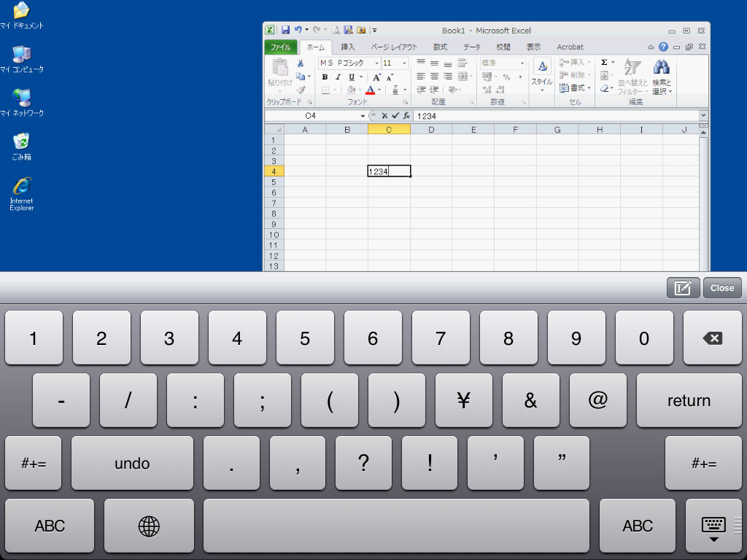747x560 pixels.
Task: Open the font size 11 dropdown
Action: tap(404, 63)
